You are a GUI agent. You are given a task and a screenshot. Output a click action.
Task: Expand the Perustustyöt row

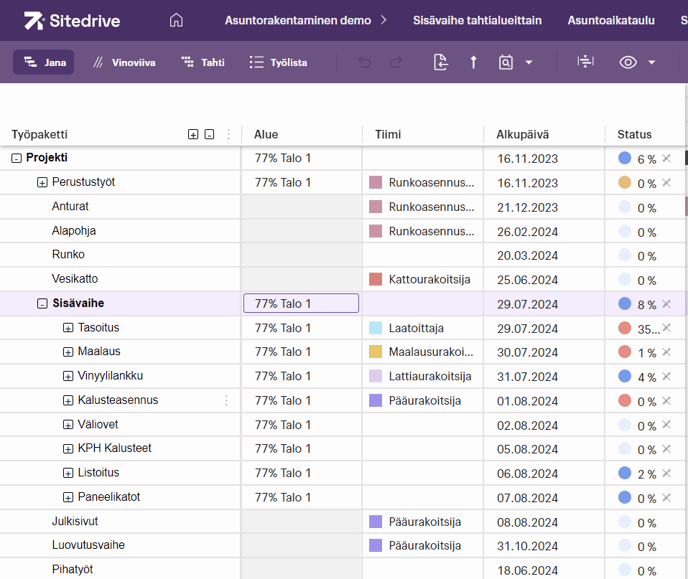tap(42, 182)
